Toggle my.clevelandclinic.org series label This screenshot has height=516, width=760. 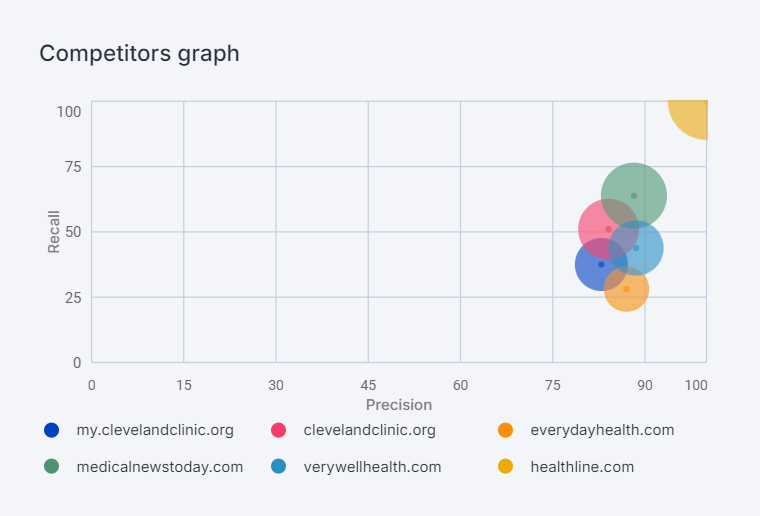pos(155,430)
